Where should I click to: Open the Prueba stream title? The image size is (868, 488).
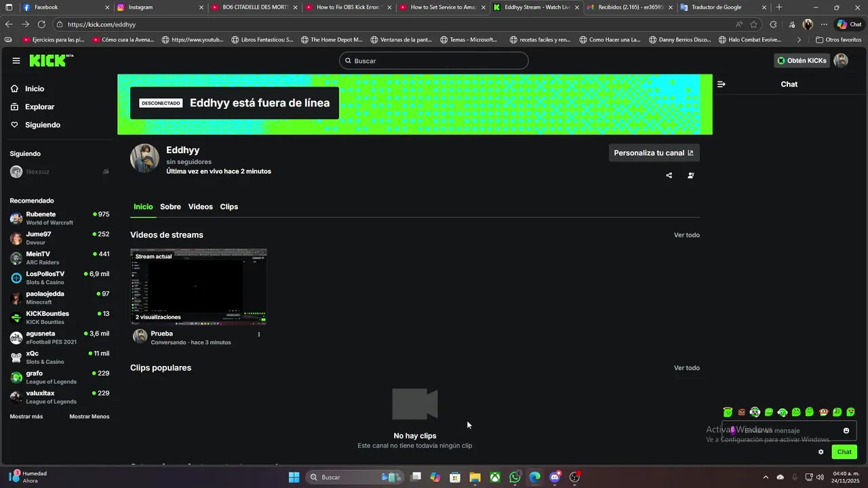(x=161, y=333)
